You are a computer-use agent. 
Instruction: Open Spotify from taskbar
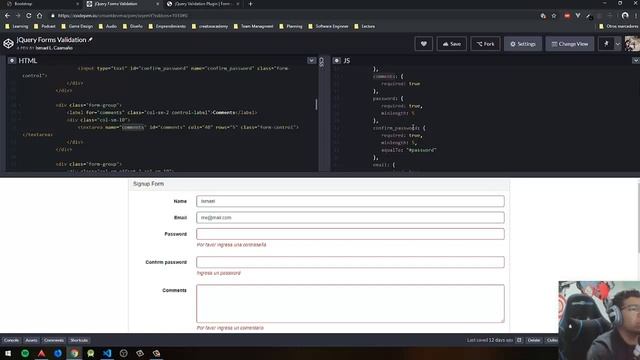click(25, 353)
